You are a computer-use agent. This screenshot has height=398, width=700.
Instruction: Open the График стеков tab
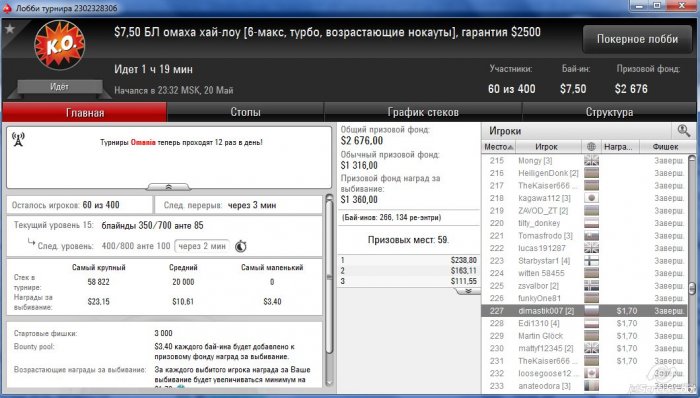coord(423,112)
